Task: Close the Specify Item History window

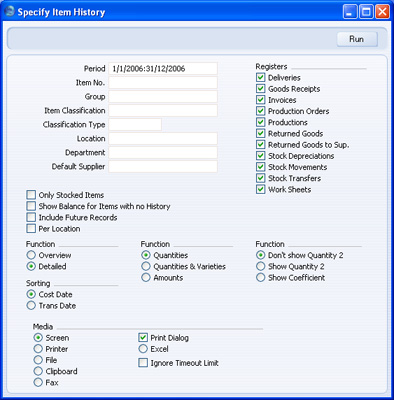Action: point(382,12)
